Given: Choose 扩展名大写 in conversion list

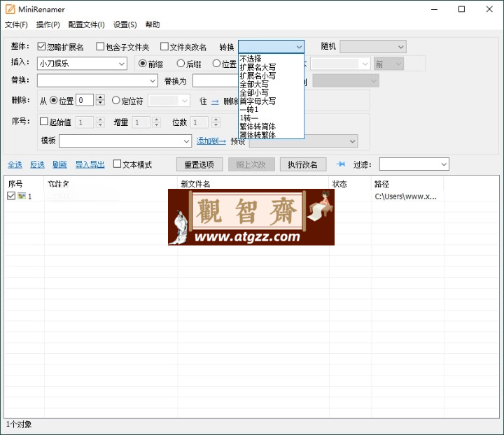Looking at the screenshot, I should point(272,67).
